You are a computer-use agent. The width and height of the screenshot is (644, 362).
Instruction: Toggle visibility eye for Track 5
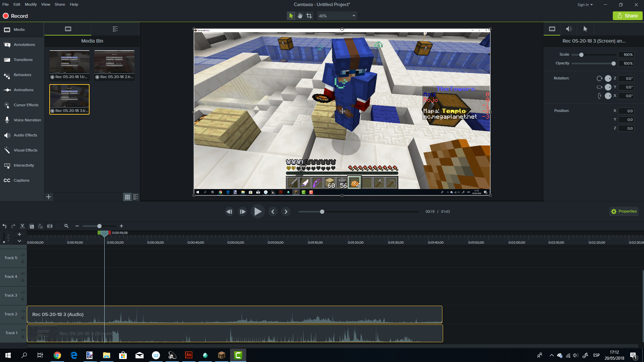(x=23, y=255)
